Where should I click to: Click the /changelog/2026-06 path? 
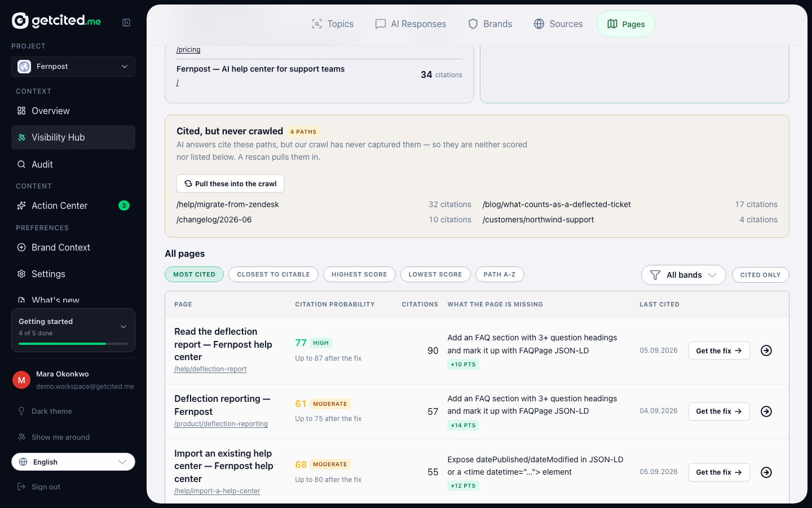(214, 220)
